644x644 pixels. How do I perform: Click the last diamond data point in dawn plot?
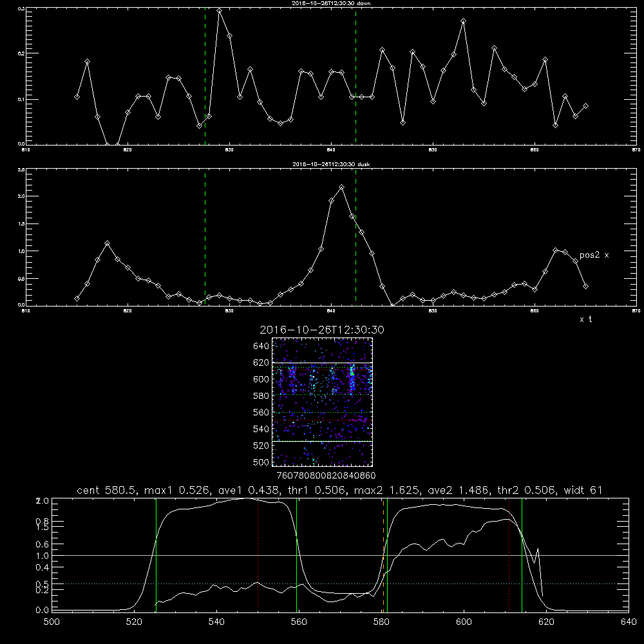[585, 106]
